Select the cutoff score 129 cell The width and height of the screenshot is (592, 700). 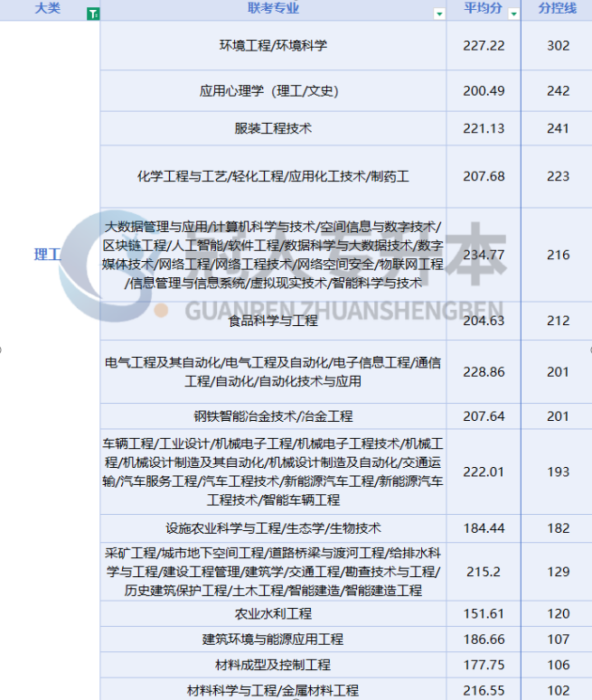pos(558,571)
